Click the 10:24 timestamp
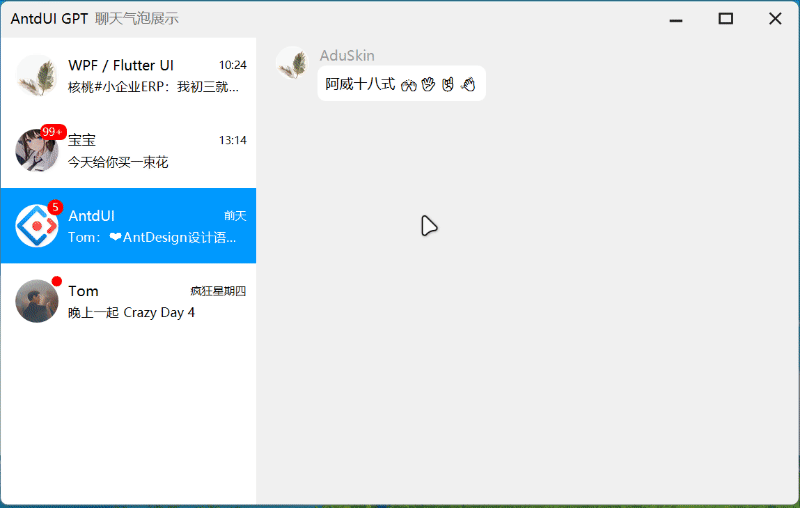Image resolution: width=800 pixels, height=508 pixels. click(233, 65)
